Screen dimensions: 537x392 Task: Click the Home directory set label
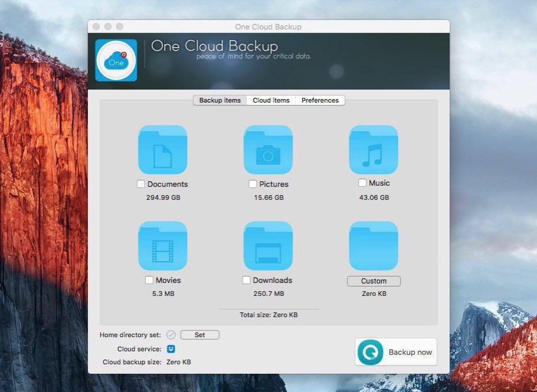130,335
